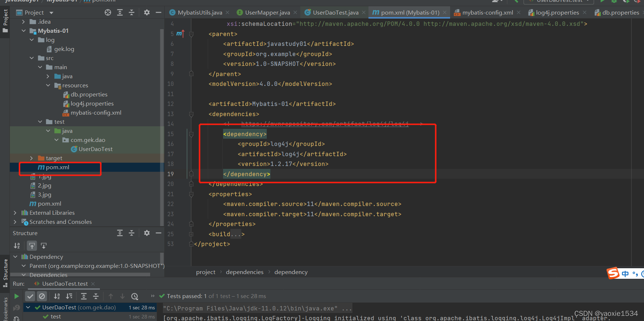This screenshot has width=644, height=321.
Task: Click 'project' breadcrumb below editor
Action: tap(206, 272)
